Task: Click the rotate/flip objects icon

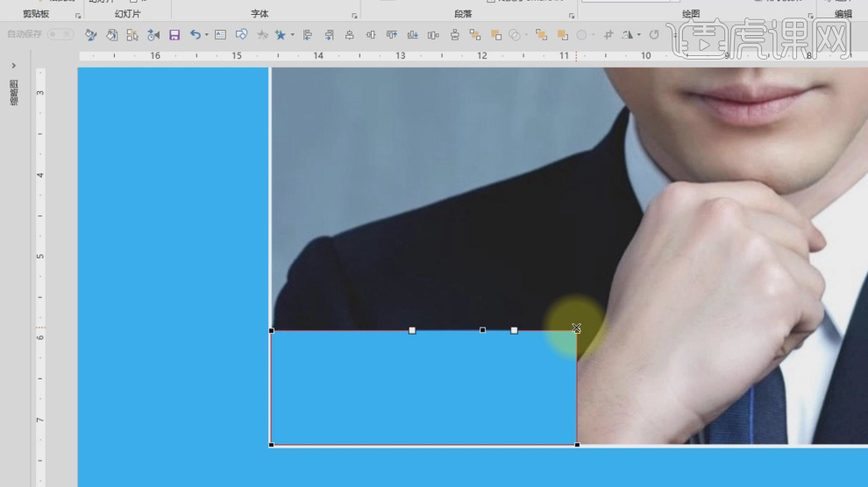Action: 627,35
